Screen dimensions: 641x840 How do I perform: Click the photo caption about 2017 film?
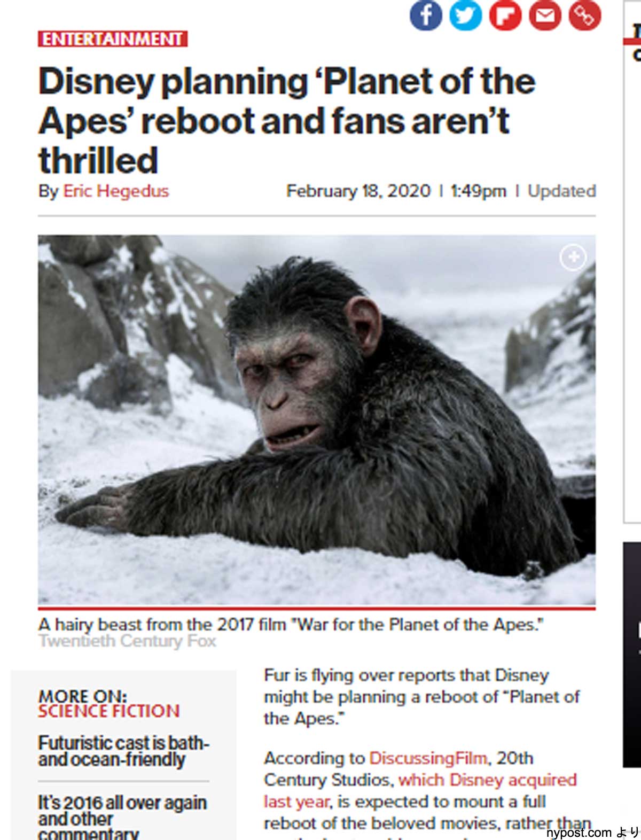291,624
